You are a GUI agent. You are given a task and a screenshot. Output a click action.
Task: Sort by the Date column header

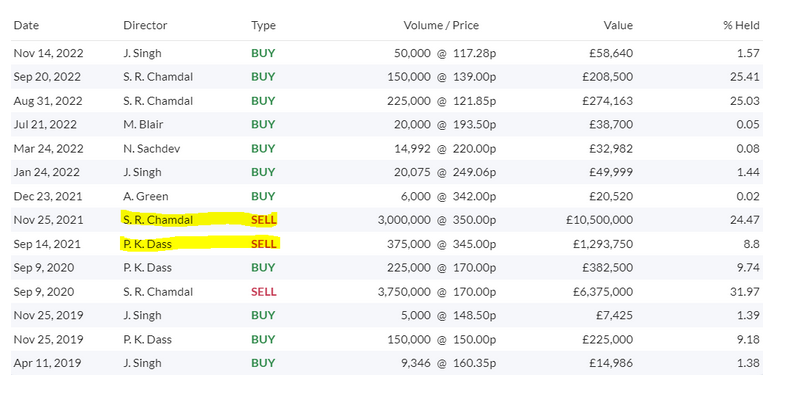pos(26,26)
